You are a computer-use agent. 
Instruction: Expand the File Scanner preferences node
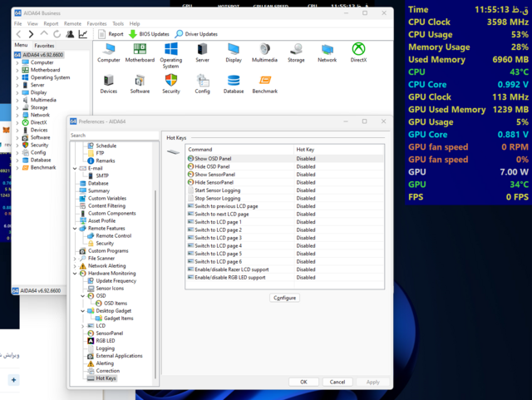click(x=75, y=259)
